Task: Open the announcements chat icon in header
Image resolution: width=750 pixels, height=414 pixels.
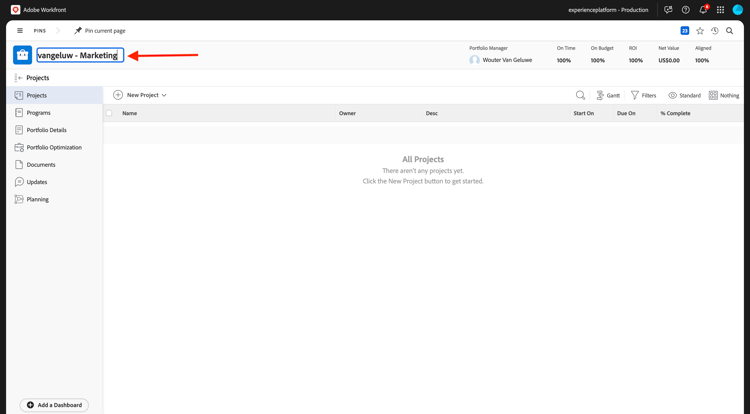Action: [668, 10]
